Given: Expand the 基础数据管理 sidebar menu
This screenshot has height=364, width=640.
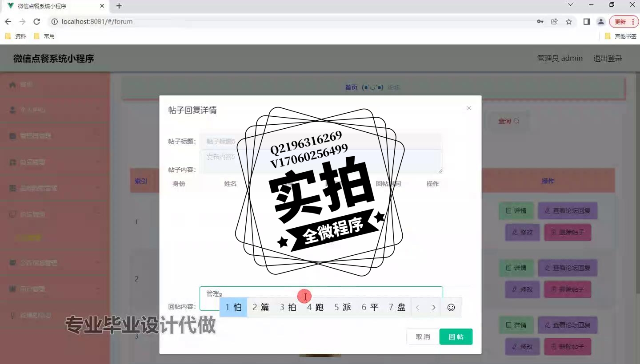Looking at the screenshot, I should (x=55, y=188).
